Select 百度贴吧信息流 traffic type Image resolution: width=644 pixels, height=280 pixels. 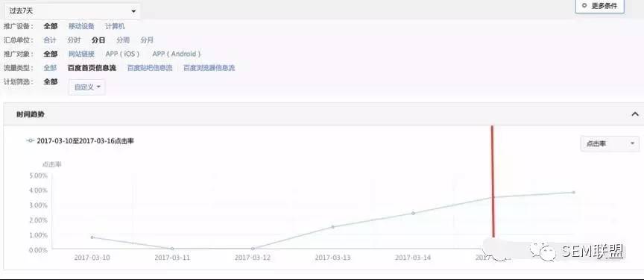[150, 68]
